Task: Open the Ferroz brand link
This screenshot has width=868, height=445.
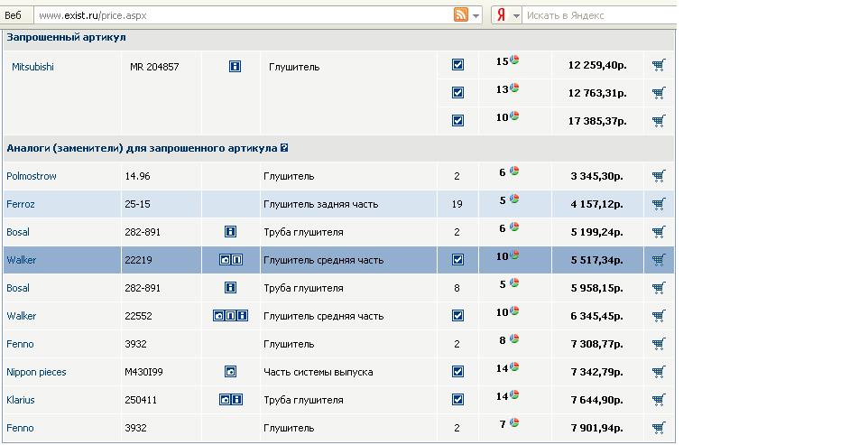Action: click(21, 204)
